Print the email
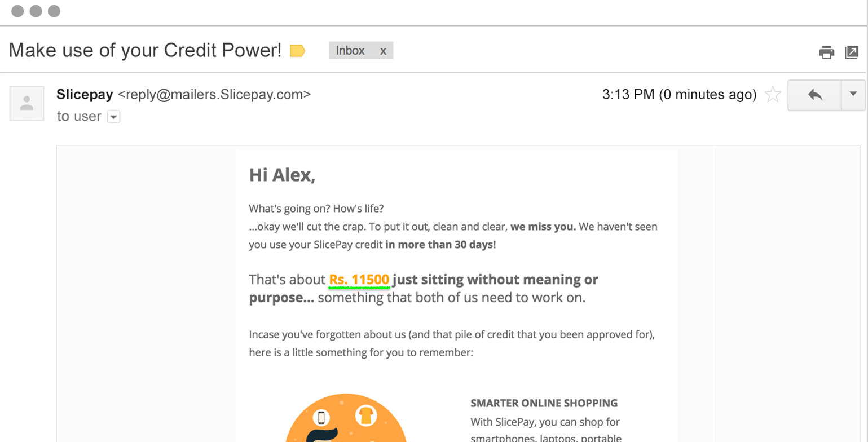This screenshot has height=442, width=868. [827, 52]
